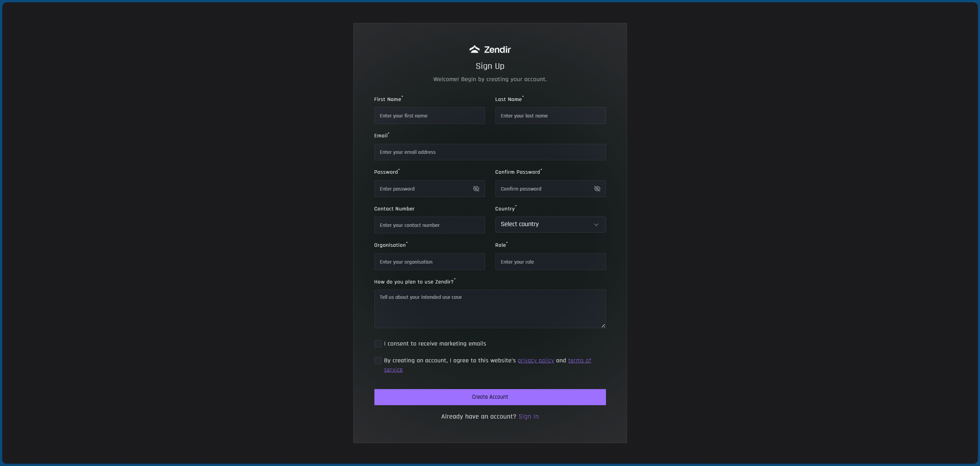Toggle visibility icon in Confirm Password field

597,189
